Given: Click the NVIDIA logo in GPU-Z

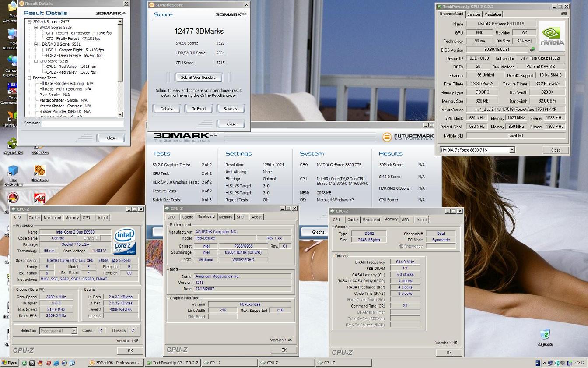Looking at the screenshot, I should point(552,36).
